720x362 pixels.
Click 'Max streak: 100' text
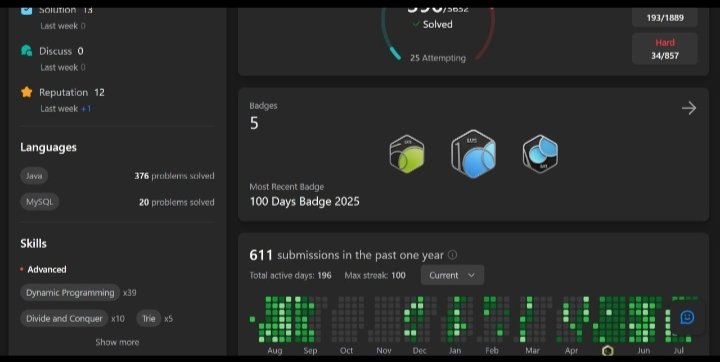coord(375,275)
